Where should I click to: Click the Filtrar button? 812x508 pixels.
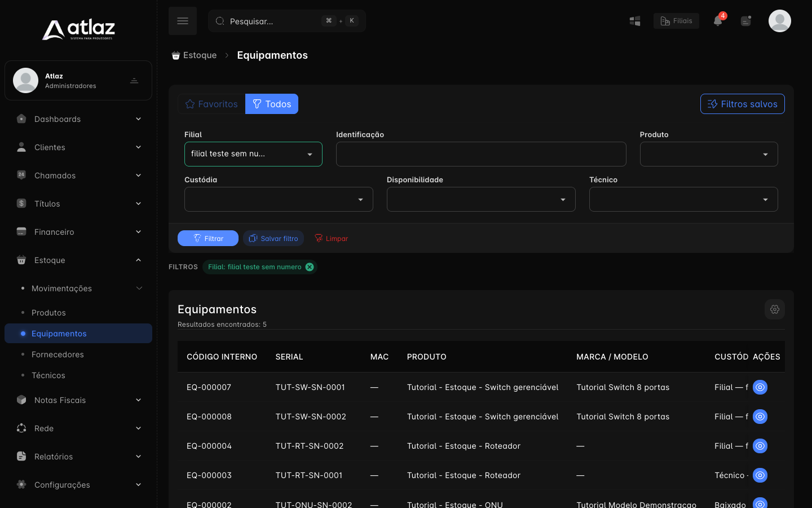(x=208, y=238)
